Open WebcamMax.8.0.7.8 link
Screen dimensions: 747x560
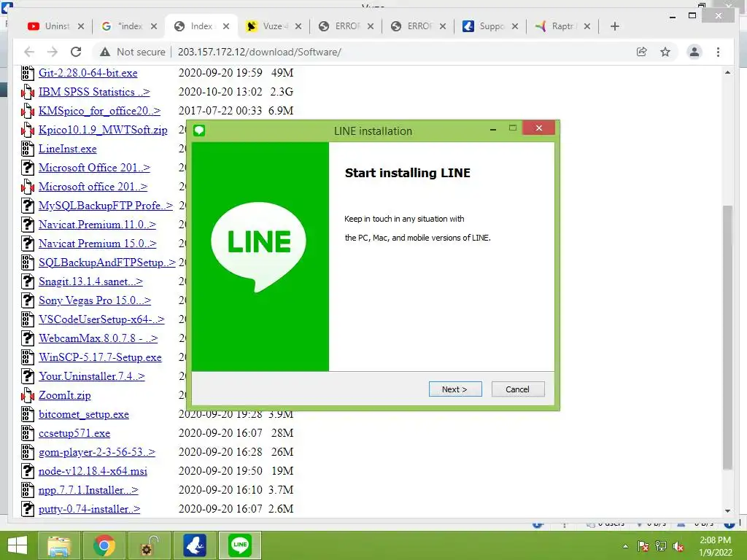tap(98, 338)
